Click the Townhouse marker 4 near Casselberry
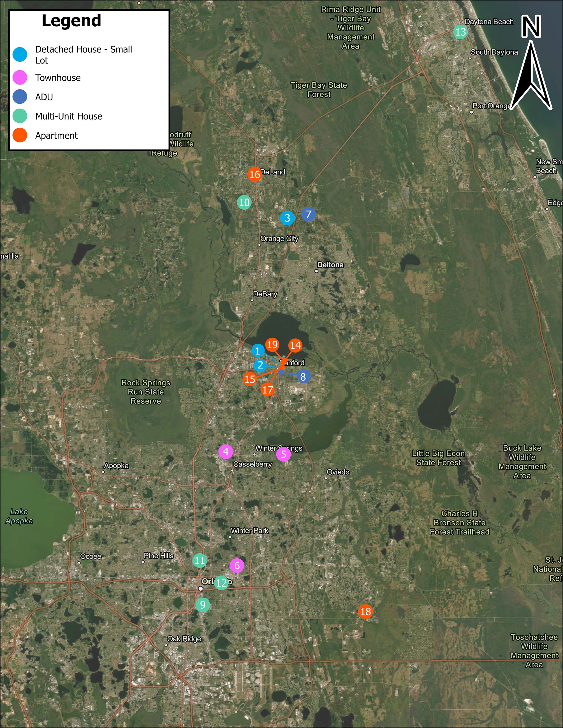563x728 pixels. point(226,452)
